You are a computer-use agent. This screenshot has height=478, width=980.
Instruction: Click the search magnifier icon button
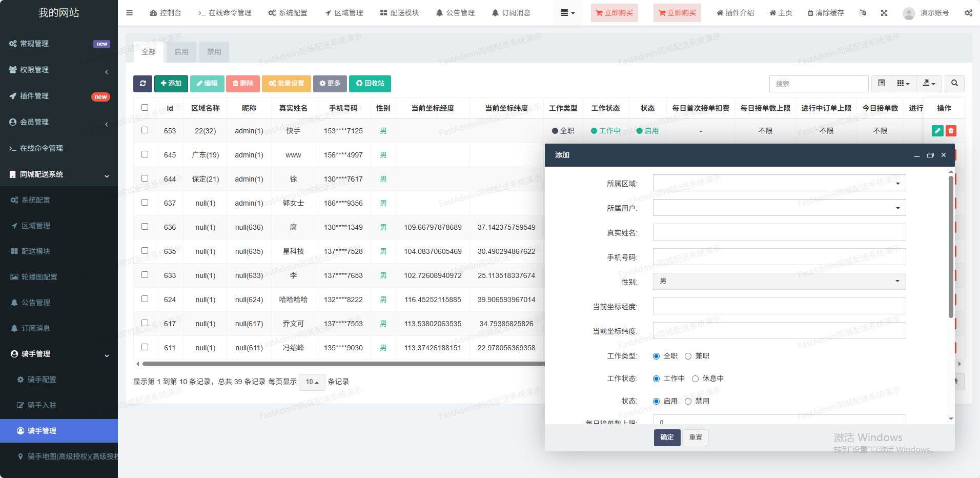(x=954, y=84)
